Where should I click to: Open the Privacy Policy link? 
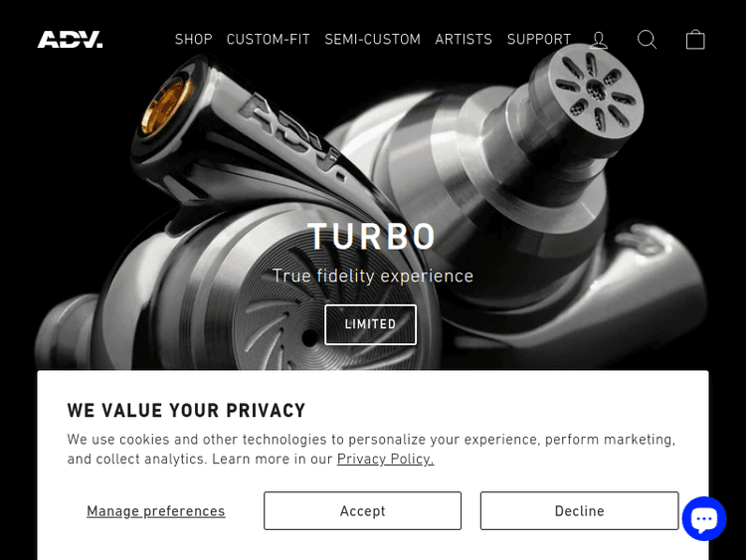pyautogui.click(x=385, y=459)
